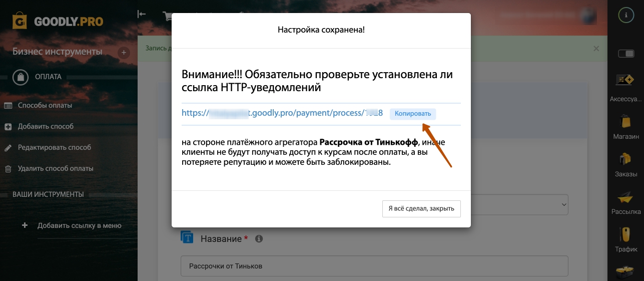Click plus-square icon by Добавить способ
This screenshot has width=644, height=281.
click(x=8, y=127)
